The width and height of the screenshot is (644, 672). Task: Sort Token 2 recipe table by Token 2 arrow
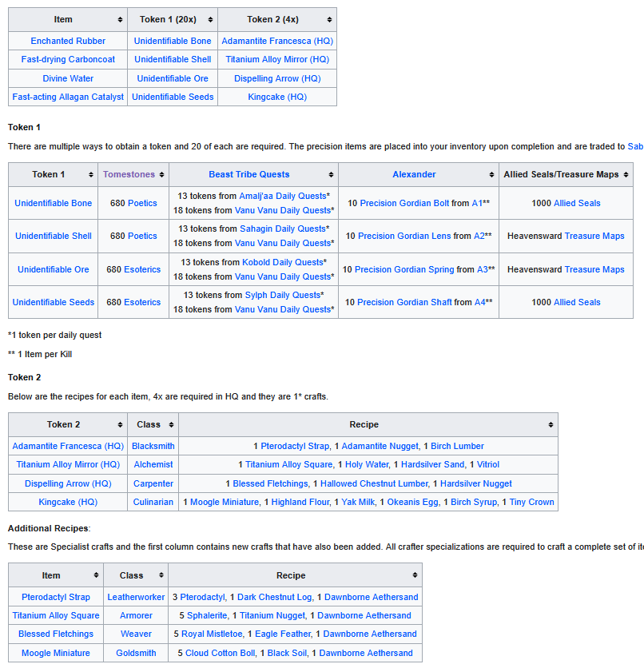(x=120, y=425)
